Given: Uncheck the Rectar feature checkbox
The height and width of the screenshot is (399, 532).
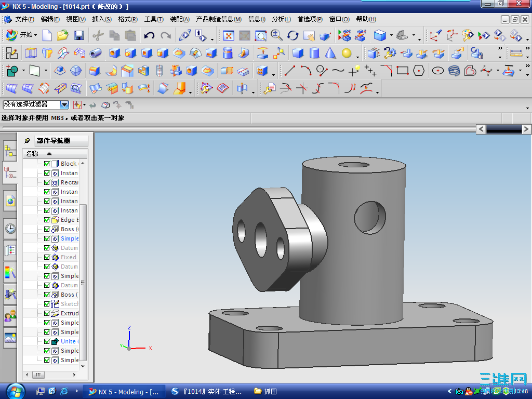Looking at the screenshot, I should click(x=47, y=182).
